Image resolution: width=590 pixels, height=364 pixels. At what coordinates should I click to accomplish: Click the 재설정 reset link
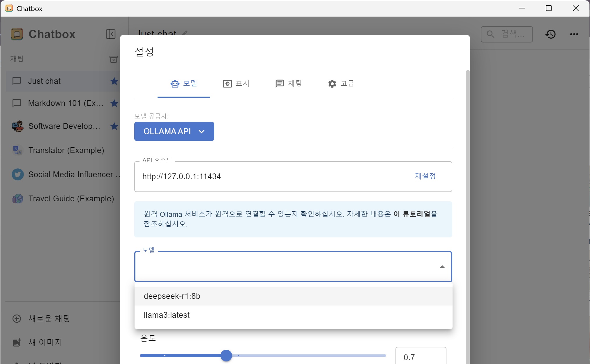[x=425, y=176]
